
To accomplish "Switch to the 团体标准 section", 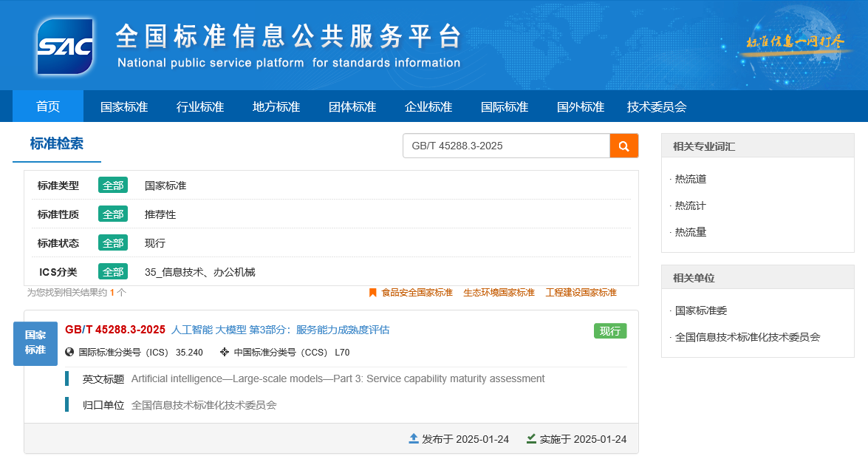I will click(x=352, y=106).
